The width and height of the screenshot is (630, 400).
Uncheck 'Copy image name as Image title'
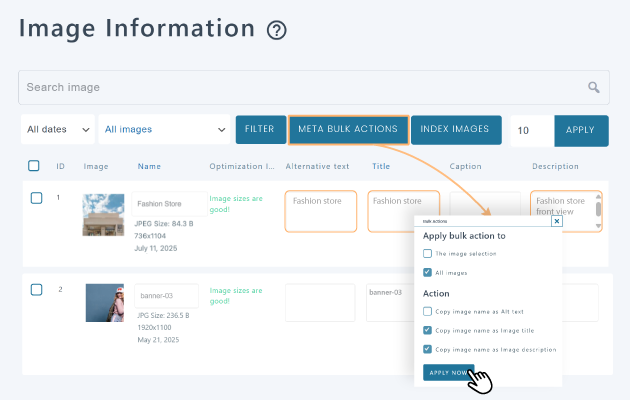tap(427, 330)
